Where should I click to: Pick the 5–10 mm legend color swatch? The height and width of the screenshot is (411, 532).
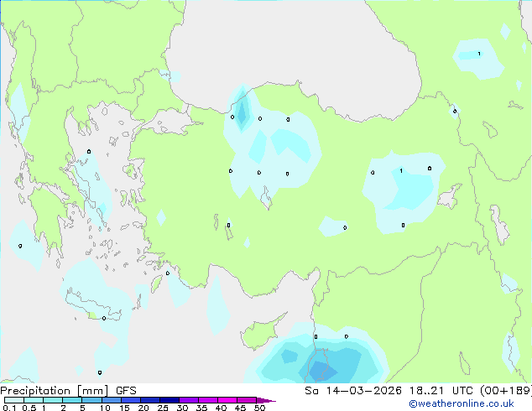pos(91,400)
